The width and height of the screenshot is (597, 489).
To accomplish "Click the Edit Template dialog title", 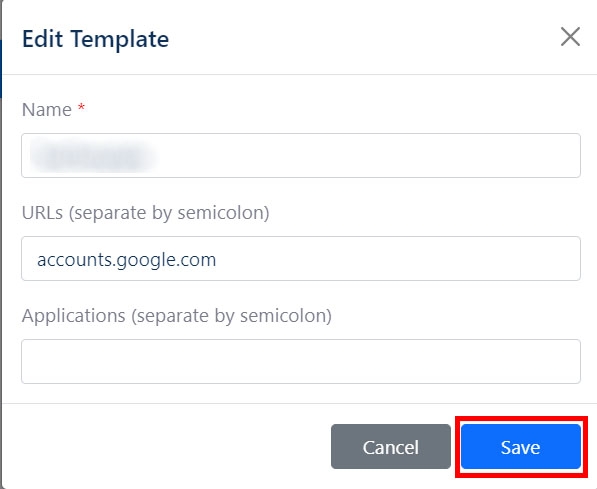I will coord(95,39).
